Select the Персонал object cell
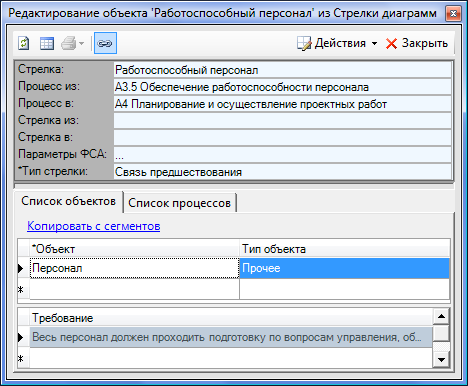The image size is (468, 386). (134, 268)
